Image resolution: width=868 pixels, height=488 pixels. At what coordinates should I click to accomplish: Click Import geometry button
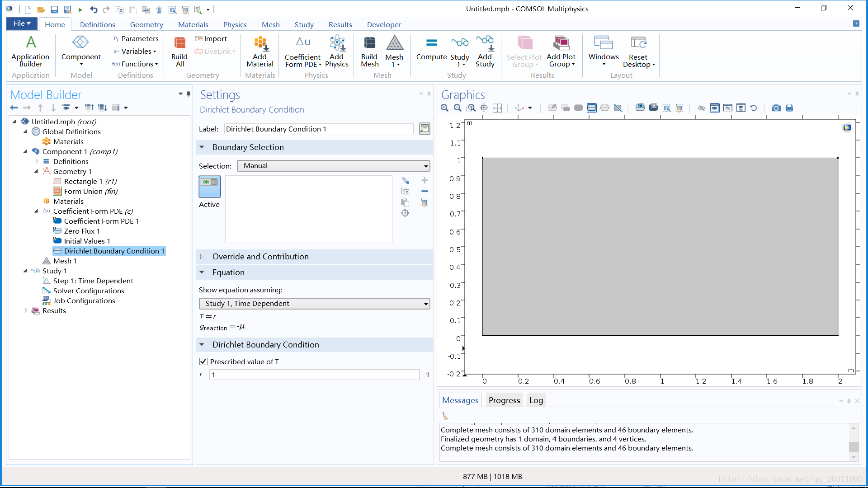point(211,39)
